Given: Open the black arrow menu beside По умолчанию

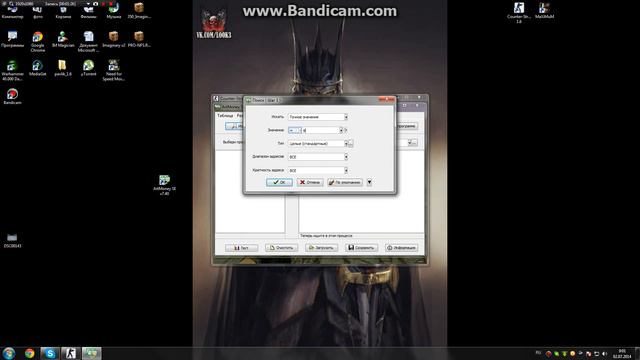Looking at the screenshot, I should pyautogui.click(x=369, y=182).
